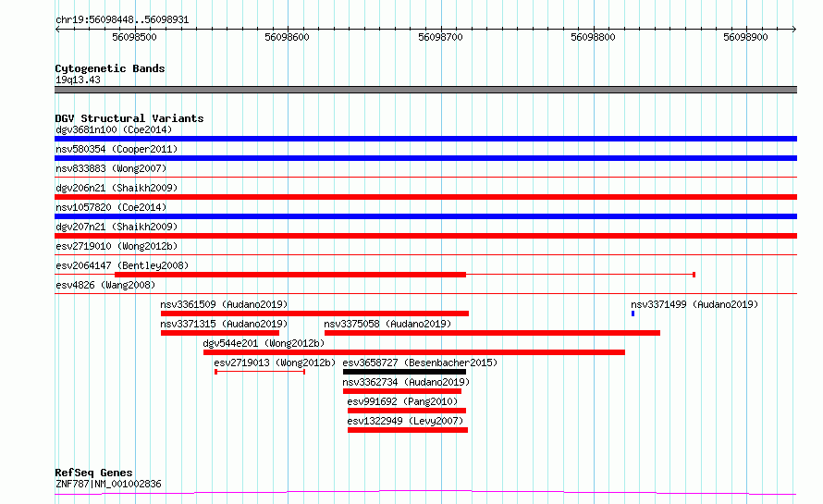This screenshot has height=504, width=823.
Task: Click the left arrow end of the ruler
Action: point(57,30)
